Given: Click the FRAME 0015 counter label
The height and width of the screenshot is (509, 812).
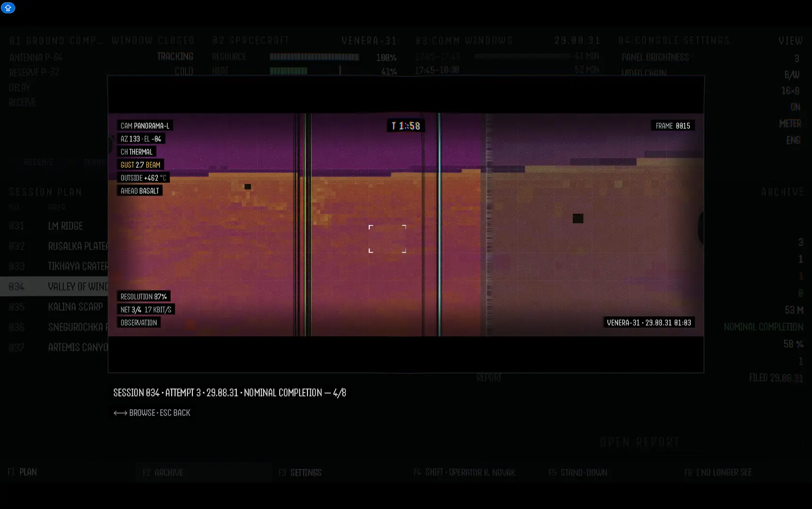Looking at the screenshot, I should (673, 126).
